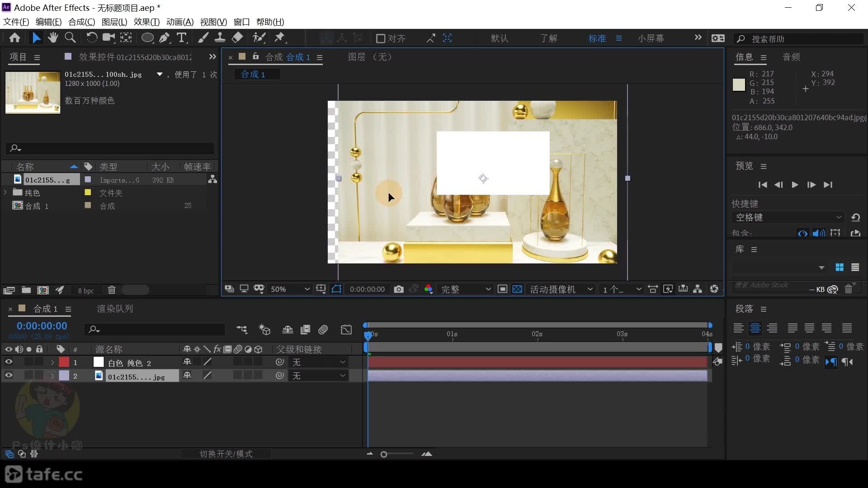Select the Puppet Pin tool
The image size is (868, 488).
[x=280, y=38]
